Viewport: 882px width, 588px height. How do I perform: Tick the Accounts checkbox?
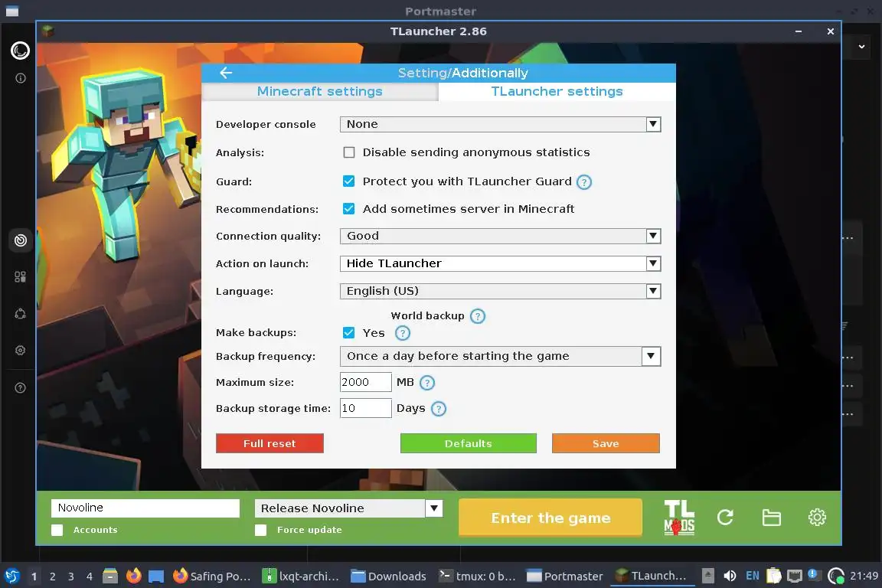57,530
